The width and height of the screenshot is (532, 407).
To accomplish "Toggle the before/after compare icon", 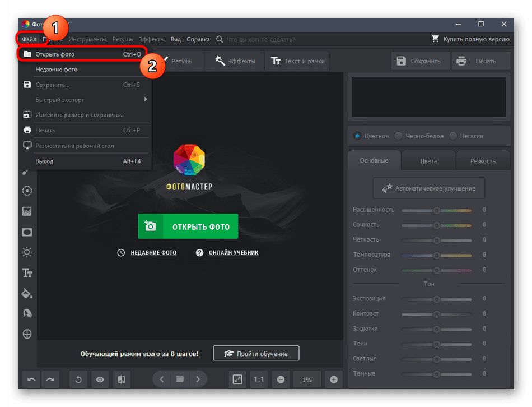I will tap(122, 380).
